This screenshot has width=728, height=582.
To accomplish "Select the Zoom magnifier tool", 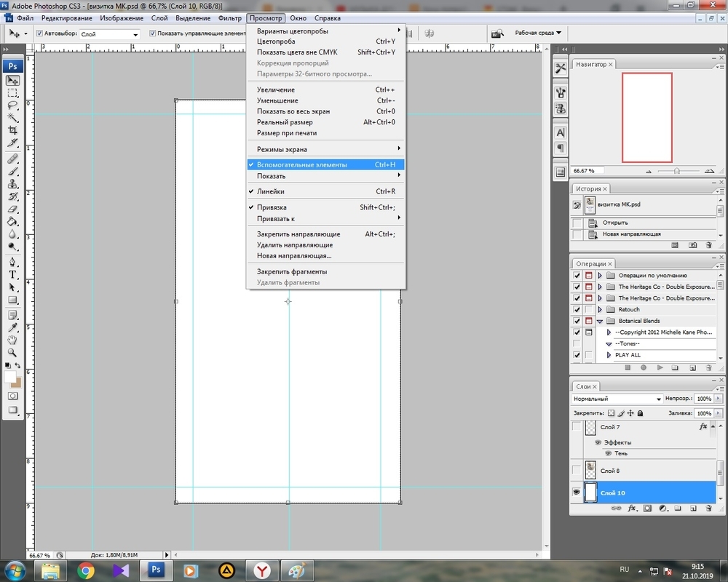I will (13, 352).
